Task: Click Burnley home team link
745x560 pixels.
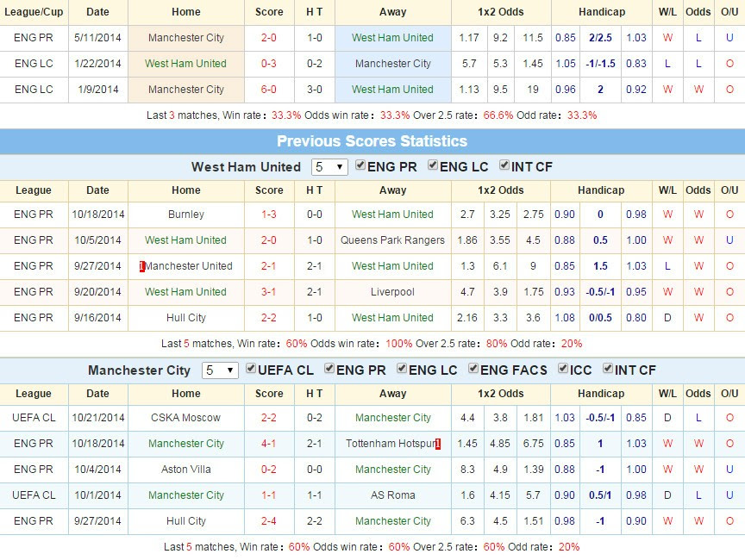Action: (x=185, y=215)
